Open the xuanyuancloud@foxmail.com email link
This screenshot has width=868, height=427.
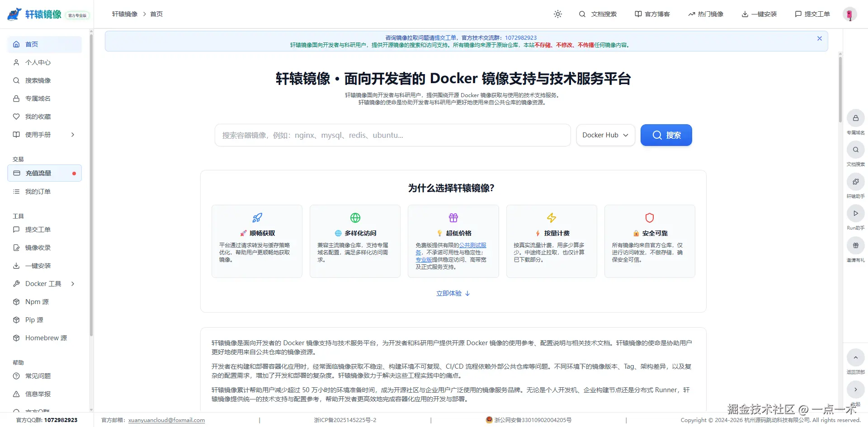[x=166, y=420]
